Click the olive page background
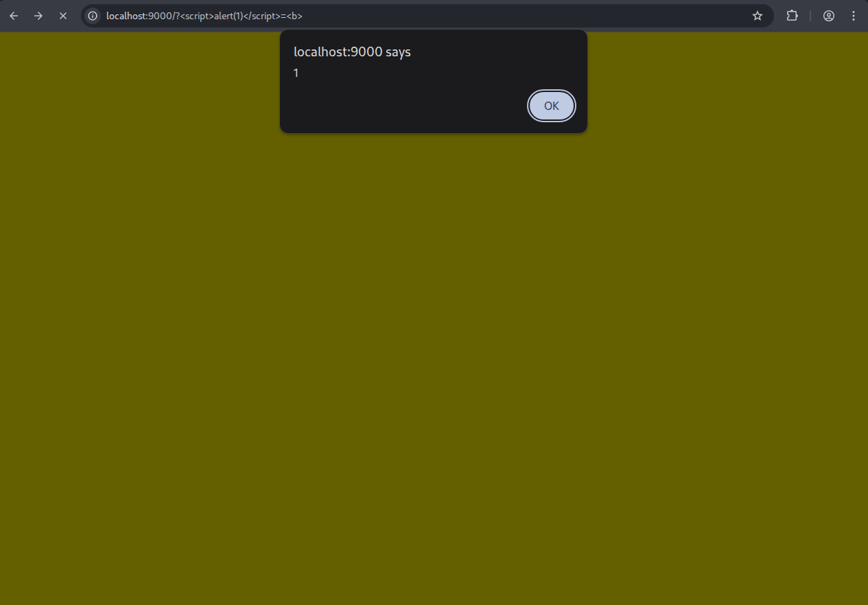Viewport: 868px width, 605px height. 137,343
